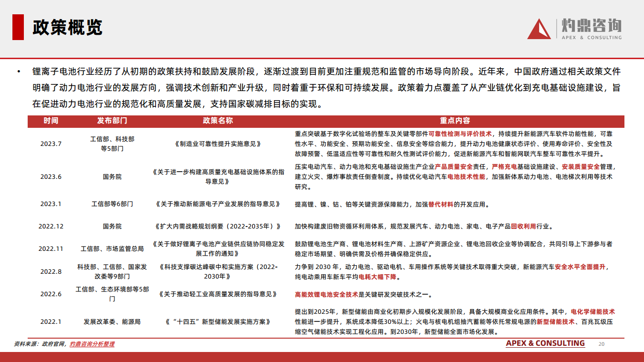Click the 工信部等6部门 cell
The width and height of the screenshot is (644, 362).
(x=112, y=204)
